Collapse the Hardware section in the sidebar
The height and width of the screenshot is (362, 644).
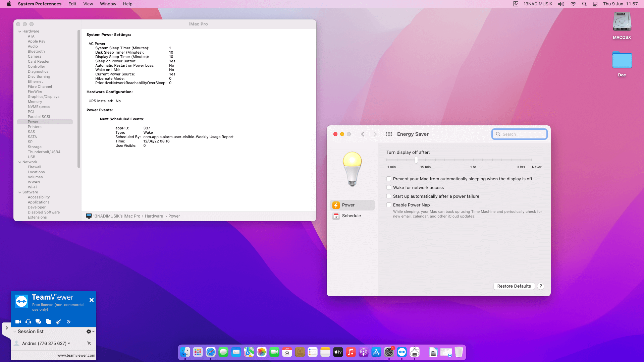point(20,32)
